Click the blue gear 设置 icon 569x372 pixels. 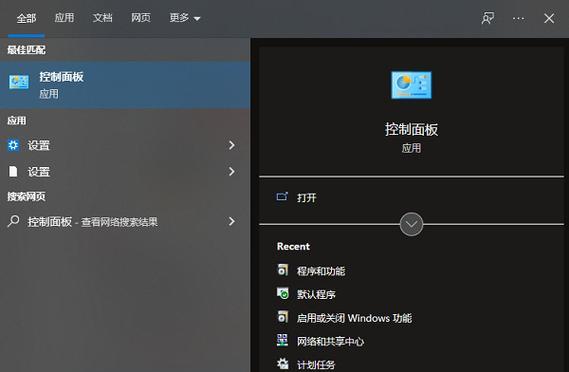pos(13,145)
